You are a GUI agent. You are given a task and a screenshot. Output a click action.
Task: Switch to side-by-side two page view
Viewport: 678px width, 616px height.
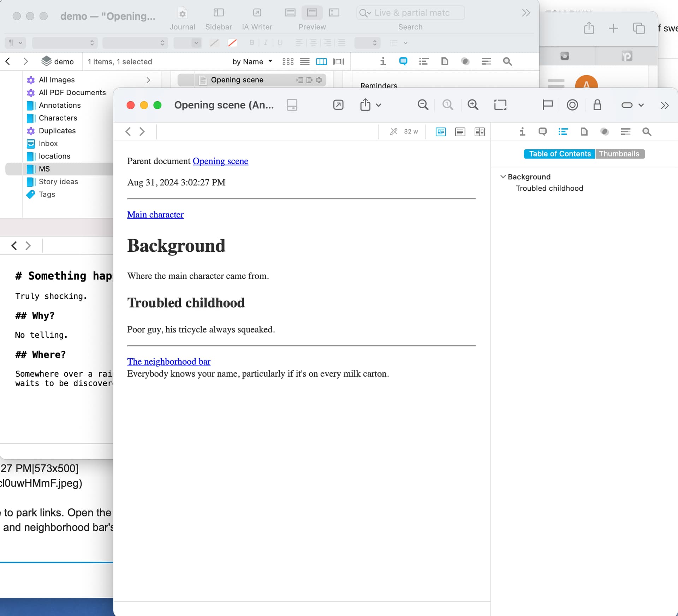click(x=480, y=132)
